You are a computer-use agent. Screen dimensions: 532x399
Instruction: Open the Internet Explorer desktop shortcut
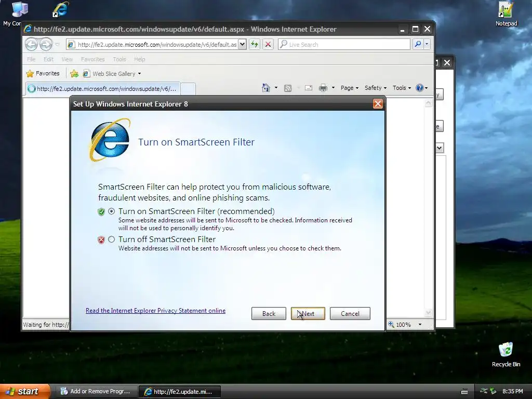pos(61,9)
